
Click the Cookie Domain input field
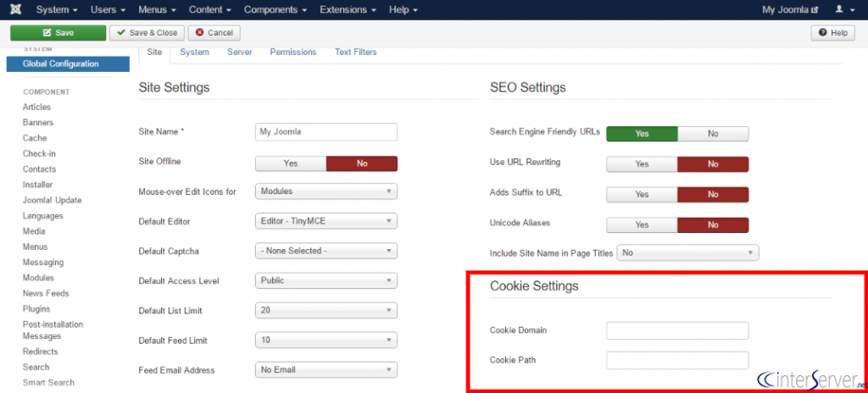point(677,330)
